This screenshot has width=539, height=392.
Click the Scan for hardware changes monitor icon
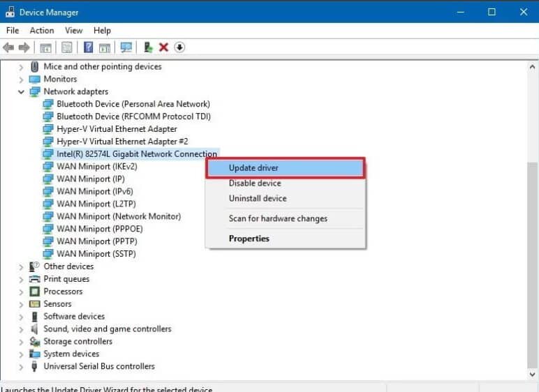[126, 47]
